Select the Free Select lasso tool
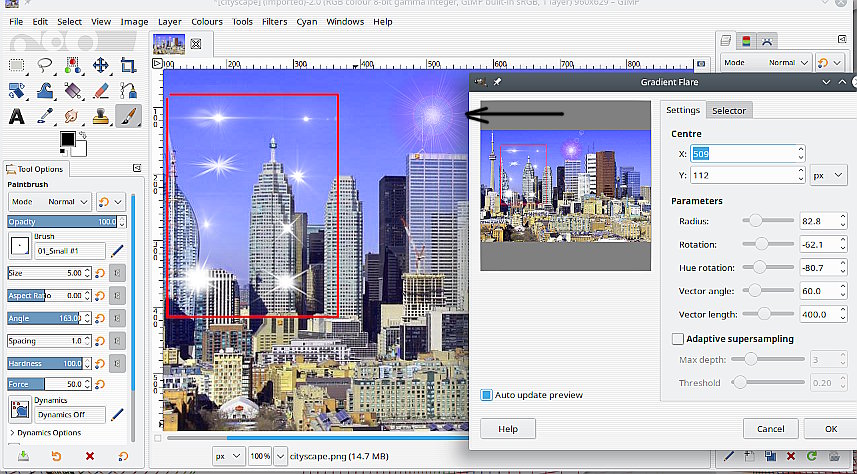Image resolution: width=857 pixels, height=474 pixels. point(45,65)
